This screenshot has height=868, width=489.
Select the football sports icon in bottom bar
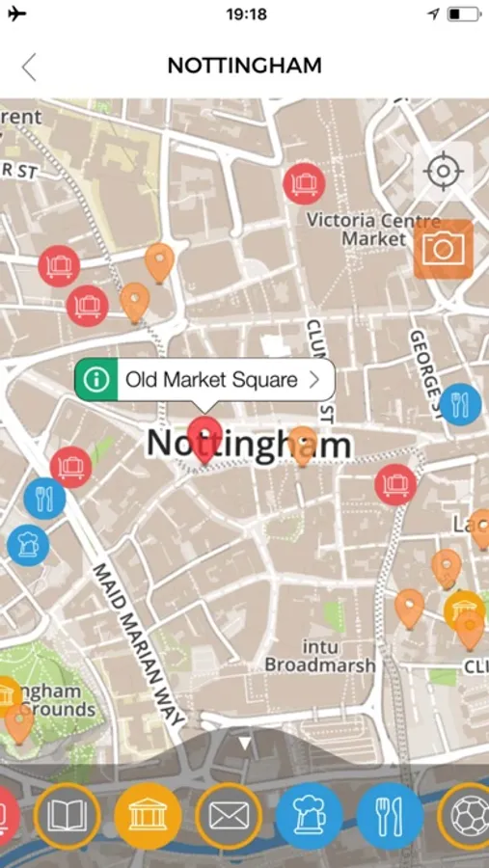[465, 816]
